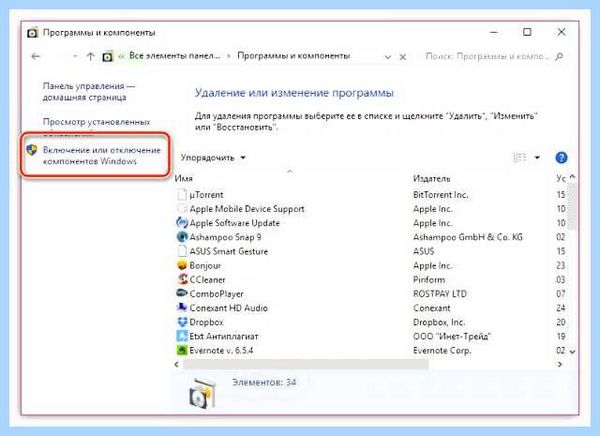Click the vertical scrollbar down arrow

[x=572, y=351]
